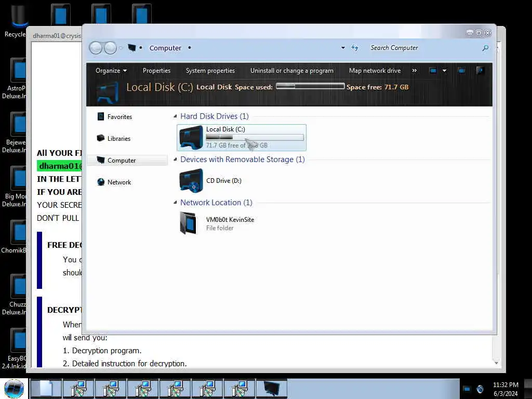This screenshot has width=532, height=399.
Task: Click the last installer icon on the taskbar
Action: coord(239,389)
